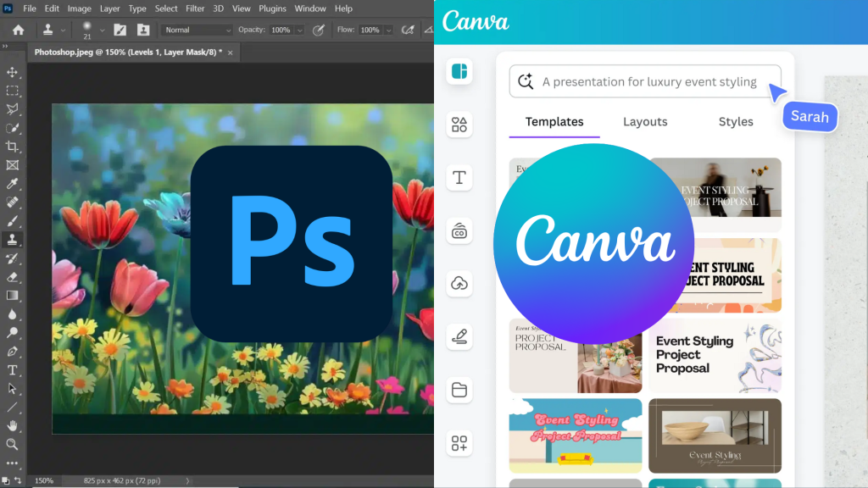Open the Clone Stamp tool preset picker arrow
This screenshot has width=868, height=488.
coord(63,30)
